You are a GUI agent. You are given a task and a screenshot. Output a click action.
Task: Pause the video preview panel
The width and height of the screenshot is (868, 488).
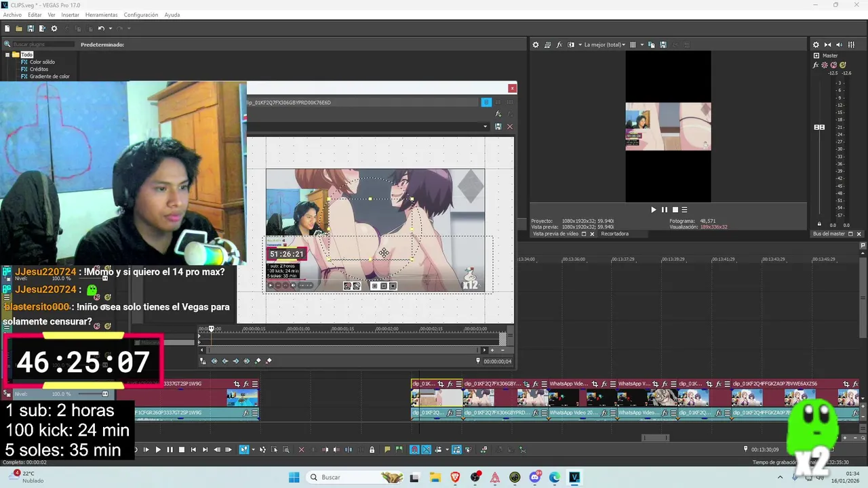(x=665, y=210)
